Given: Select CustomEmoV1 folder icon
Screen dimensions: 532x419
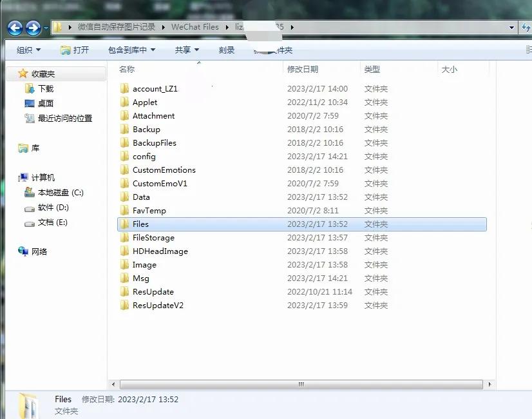Looking at the screenshot, I should pos(124,183).
